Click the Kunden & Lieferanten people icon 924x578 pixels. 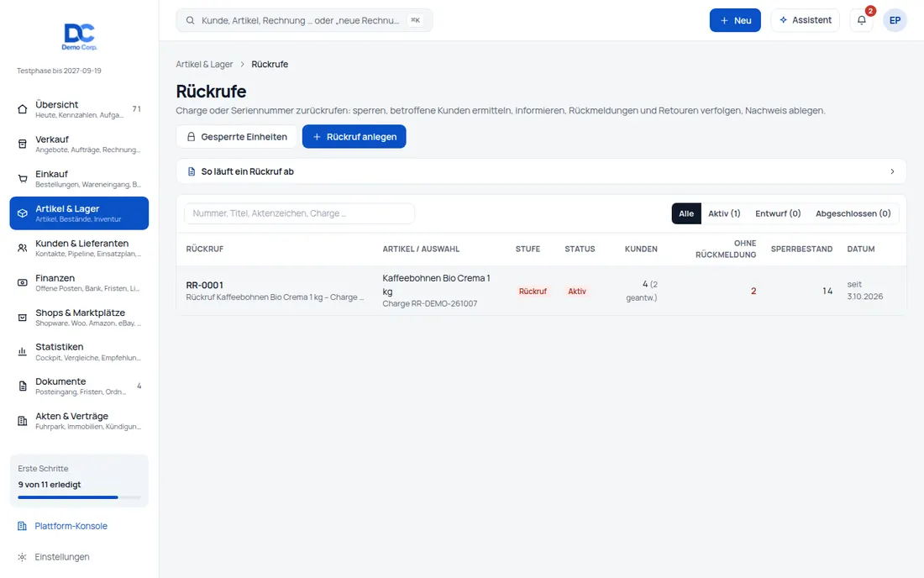coord(23,248)
